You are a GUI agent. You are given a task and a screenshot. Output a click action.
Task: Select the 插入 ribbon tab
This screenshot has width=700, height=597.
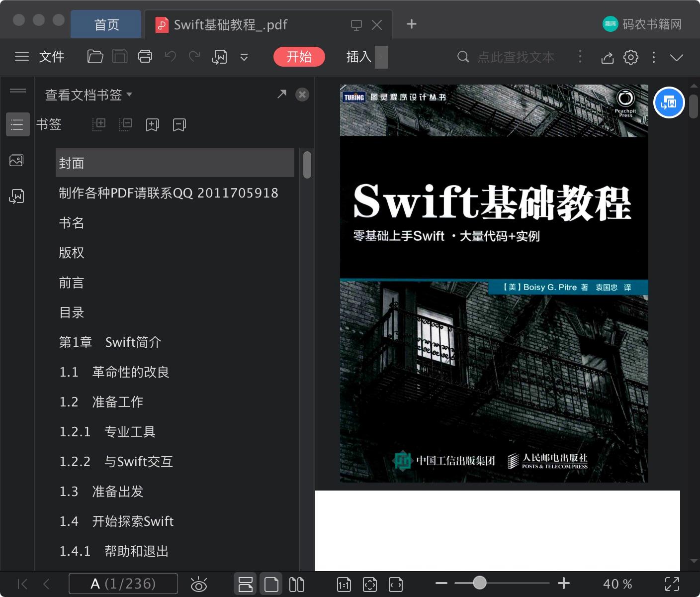[x=359, y=57]
